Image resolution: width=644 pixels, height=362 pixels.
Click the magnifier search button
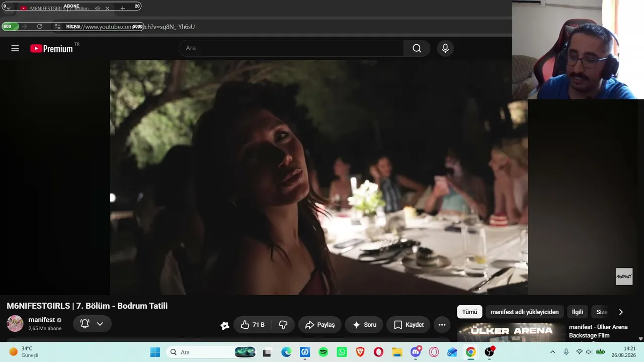pos(417,48)
